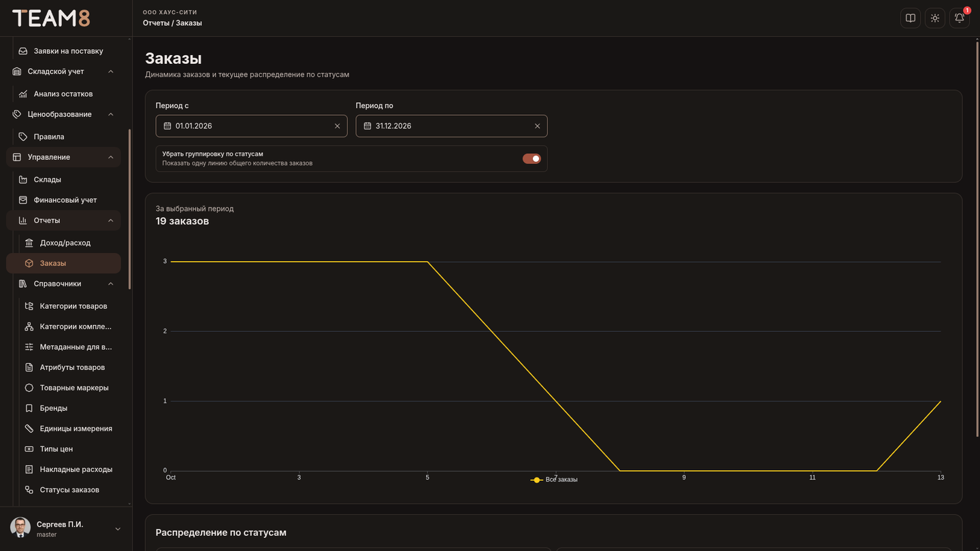Clear the Период с date

coord(337,126)
